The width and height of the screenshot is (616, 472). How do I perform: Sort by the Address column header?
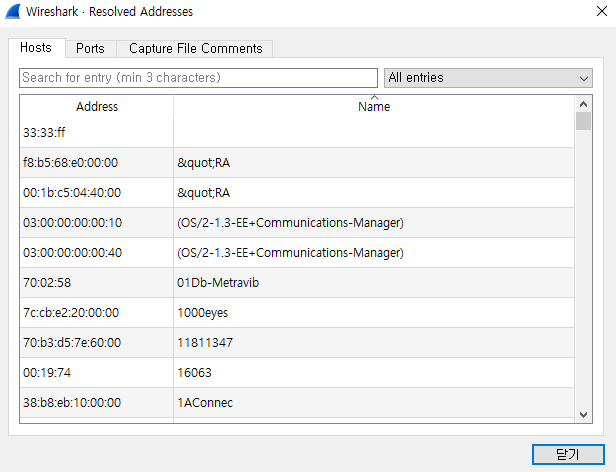click(97, 107)
